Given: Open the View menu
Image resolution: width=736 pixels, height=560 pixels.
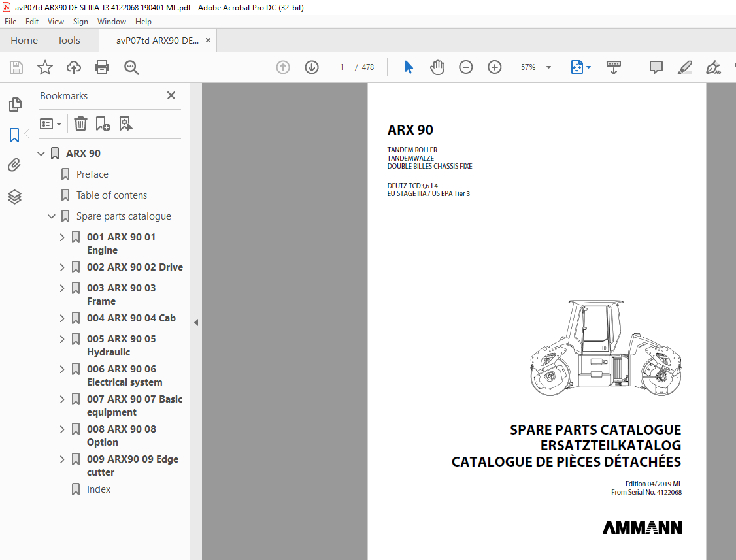Looking at the screenshot, I should [x=56, y=22].
